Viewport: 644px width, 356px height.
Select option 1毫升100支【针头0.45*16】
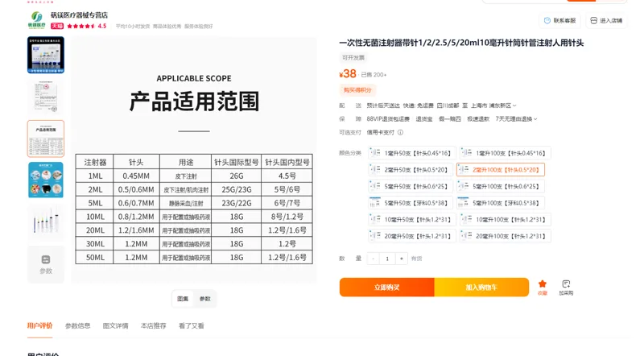(x=506, y=153)
